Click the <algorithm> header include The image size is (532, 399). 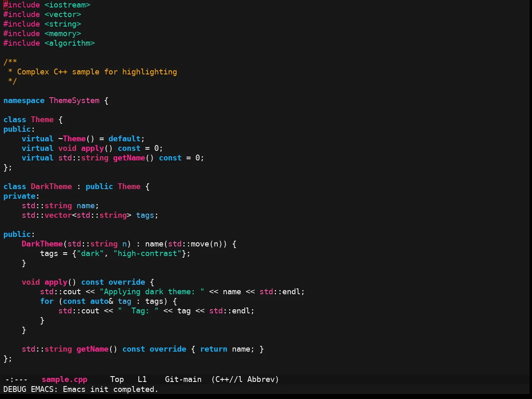tap(70, 43)
